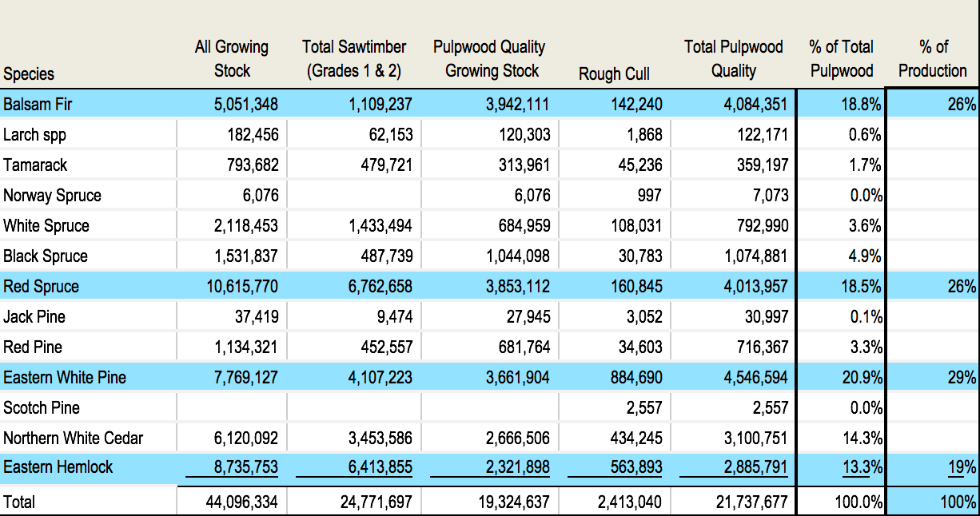The image size is (980, 516).
Task: Click Black Spruce pulpwood value 1,044,098
Action: tap(517, 256)
